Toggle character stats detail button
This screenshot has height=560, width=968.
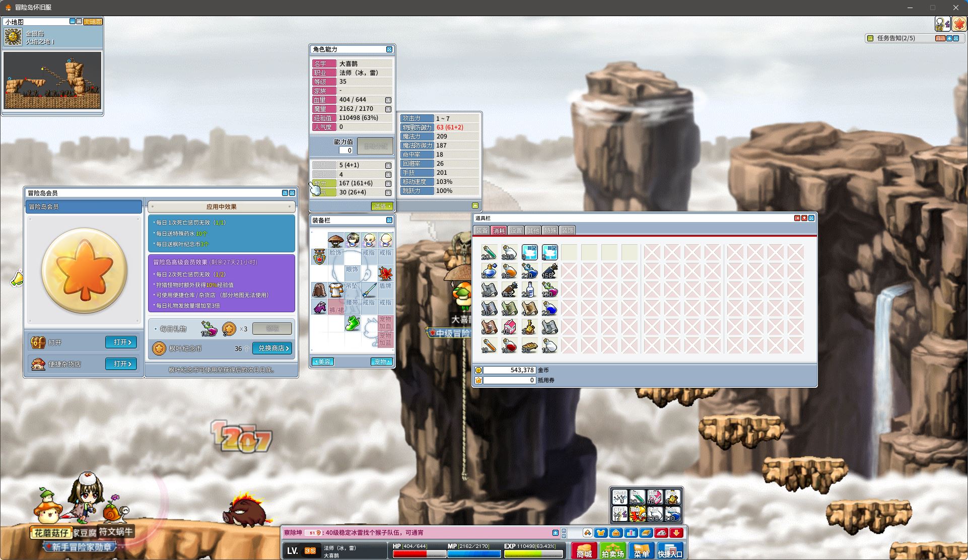click(382, 206)
